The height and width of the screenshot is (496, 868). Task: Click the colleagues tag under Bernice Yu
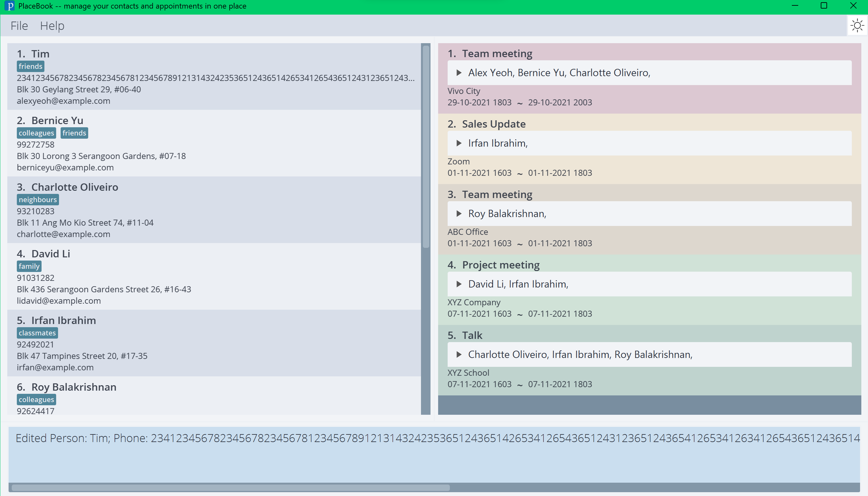tap(36, 133)
